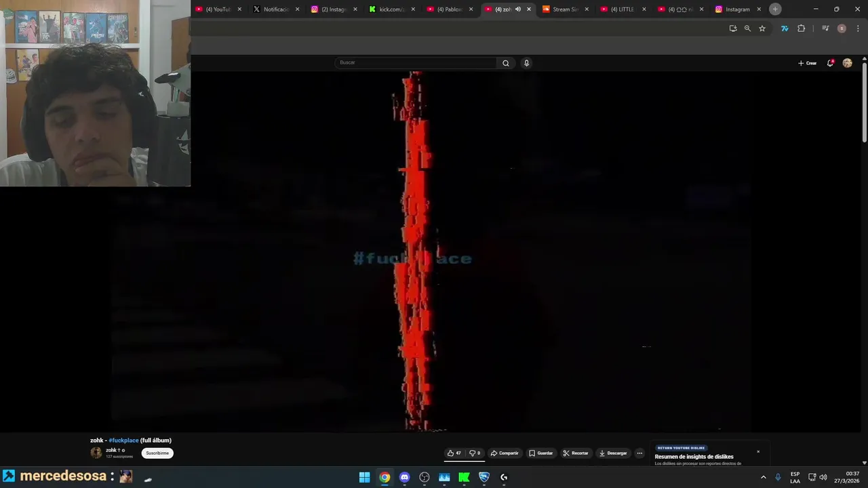The height and width of the screenshot is (488, 868).
Task: Open a new browser tab
Action: [x=775, y=9]
